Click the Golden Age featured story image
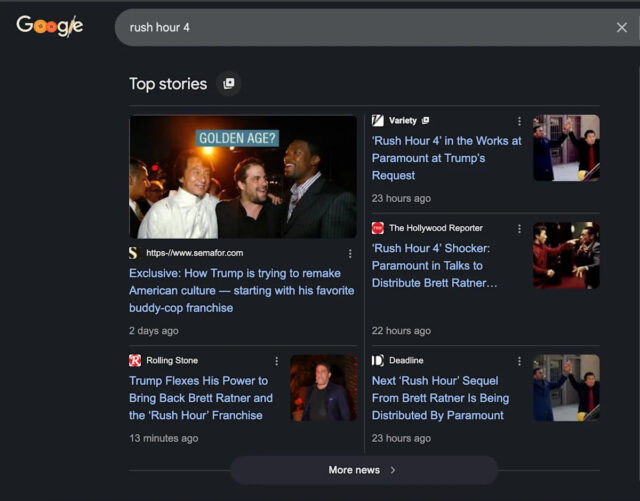Viewport: 640px width, 501px height. point(243,177)
